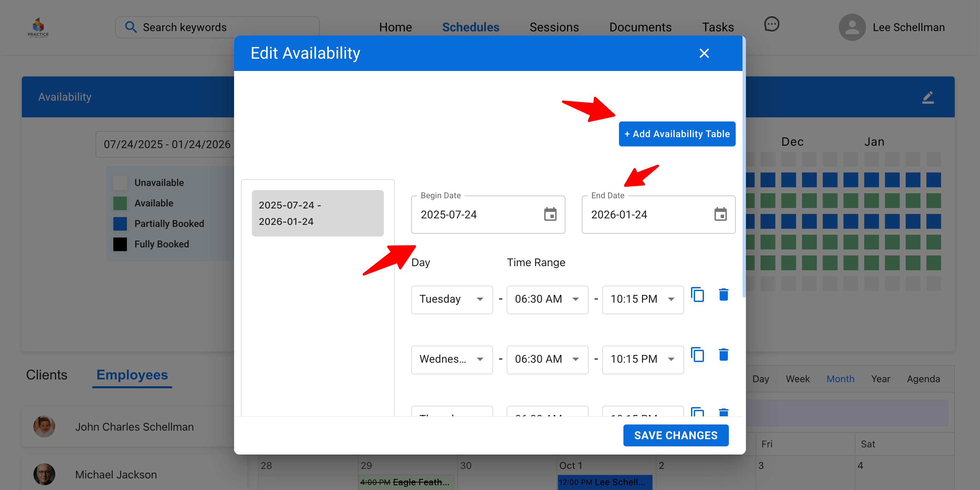980x490 pixels.
Task: Open the Begin Date calendar picker
Action: coord(550,215)
